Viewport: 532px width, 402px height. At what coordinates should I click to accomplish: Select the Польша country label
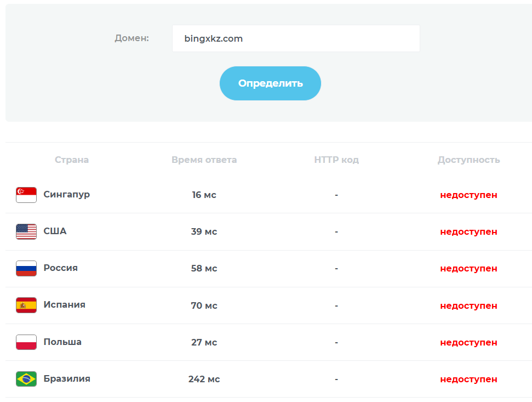pos(62,342)
